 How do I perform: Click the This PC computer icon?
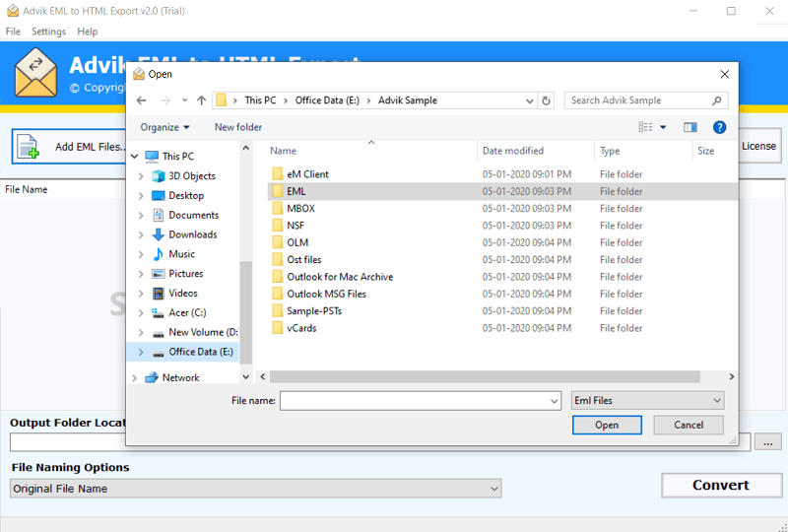coord(152,157)
